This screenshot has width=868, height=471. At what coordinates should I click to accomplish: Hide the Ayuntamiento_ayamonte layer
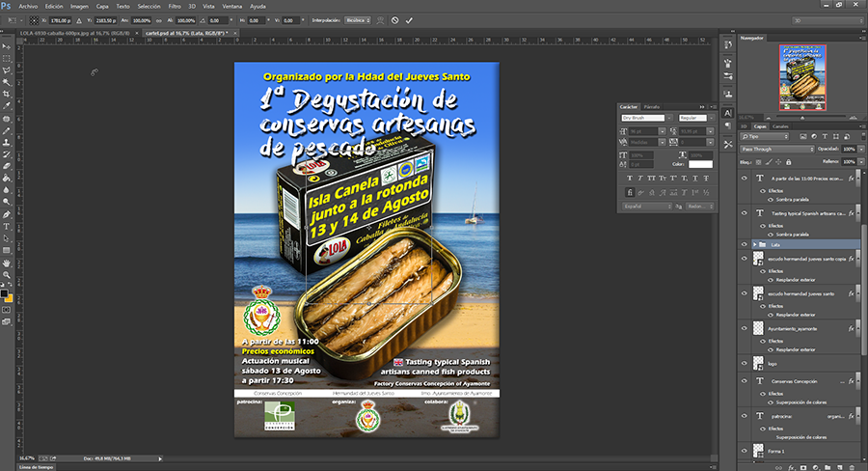(x=744, y=328)
